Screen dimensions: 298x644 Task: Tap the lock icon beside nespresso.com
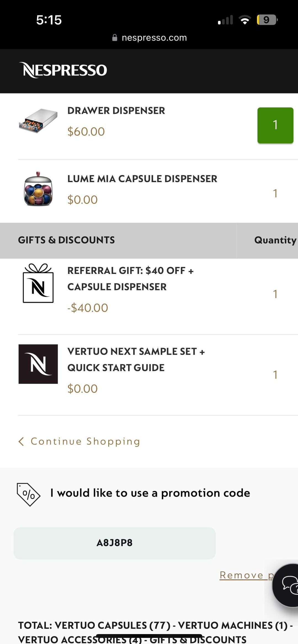115,38
